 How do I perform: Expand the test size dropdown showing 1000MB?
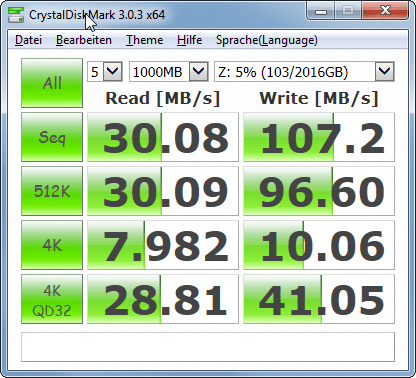(x=199, y=71)
